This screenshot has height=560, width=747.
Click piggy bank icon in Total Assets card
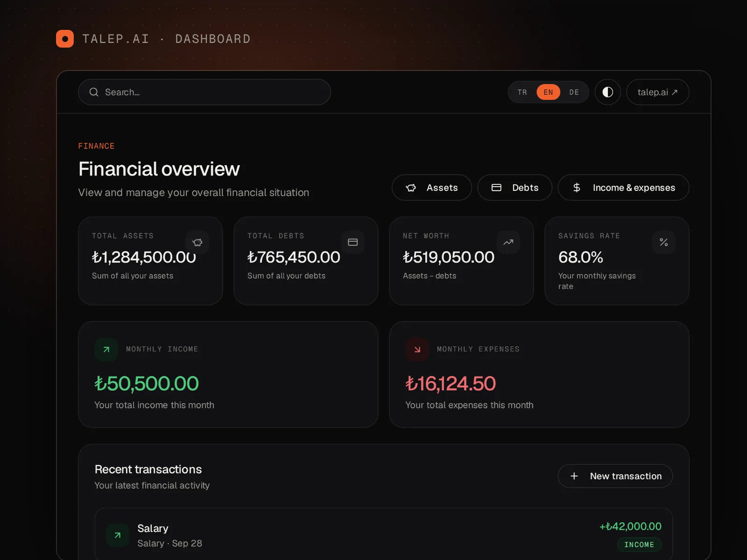click(197, 242)
